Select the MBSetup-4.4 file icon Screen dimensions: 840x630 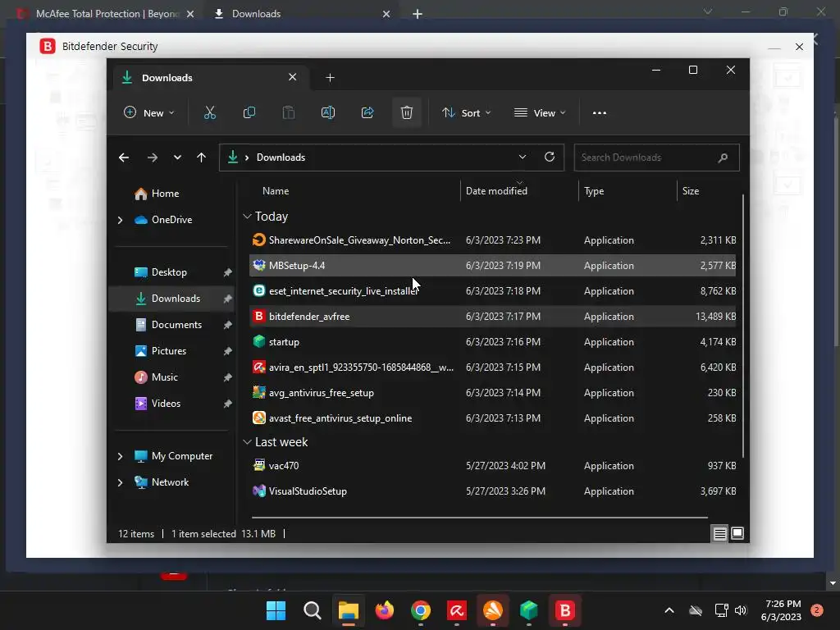coord(258,265)
